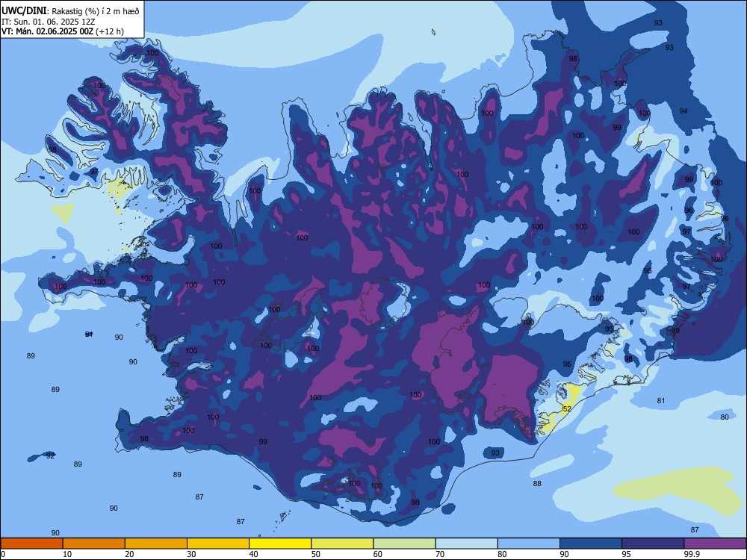Select the bright yellow 40–50 legend swatch
The height and width of the screenshot is (560, 747).
coord(280,544)
